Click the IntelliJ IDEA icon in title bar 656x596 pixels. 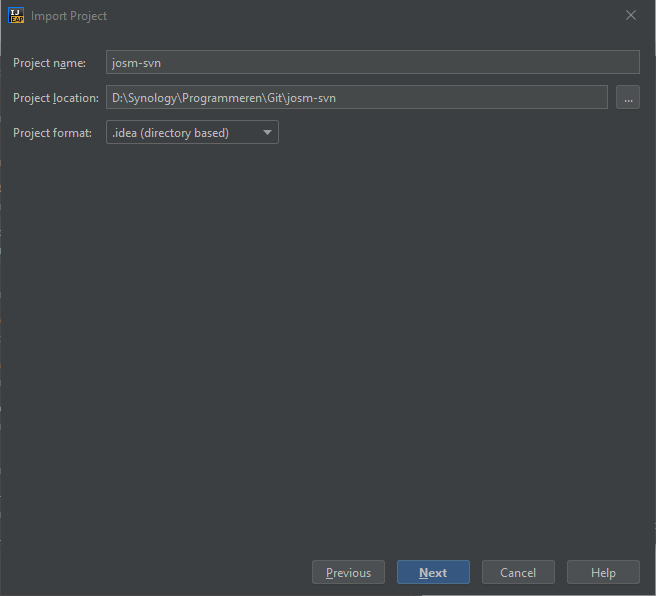pos(16,16)
